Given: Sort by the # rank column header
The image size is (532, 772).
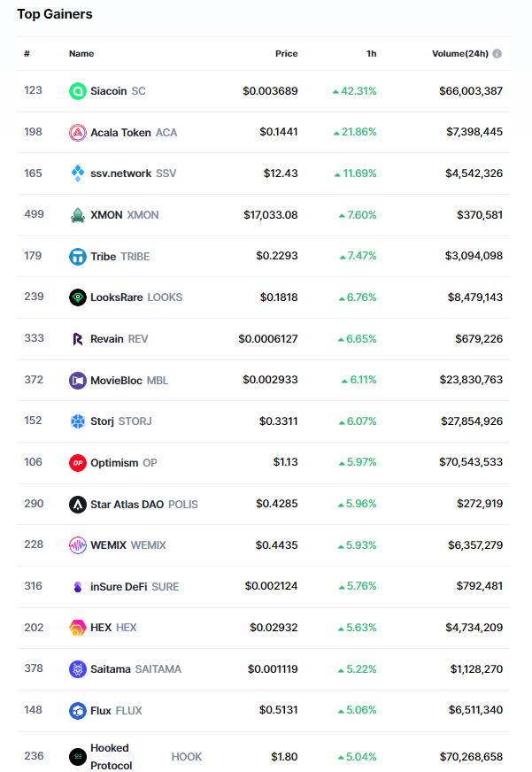Looking at the screenshot, I should (27, 54).
